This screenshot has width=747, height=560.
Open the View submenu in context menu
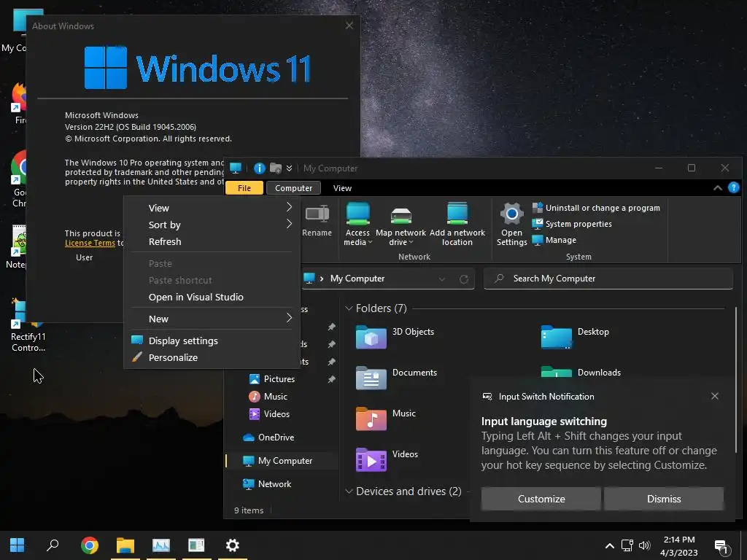(x=212, y=208)
